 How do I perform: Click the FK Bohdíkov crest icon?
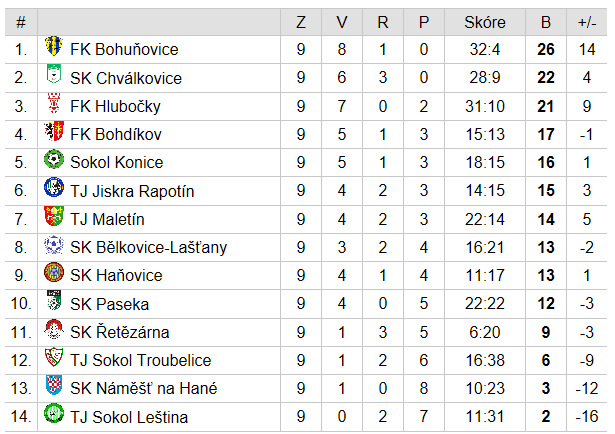pyautogui.click(x=54, y=131)
